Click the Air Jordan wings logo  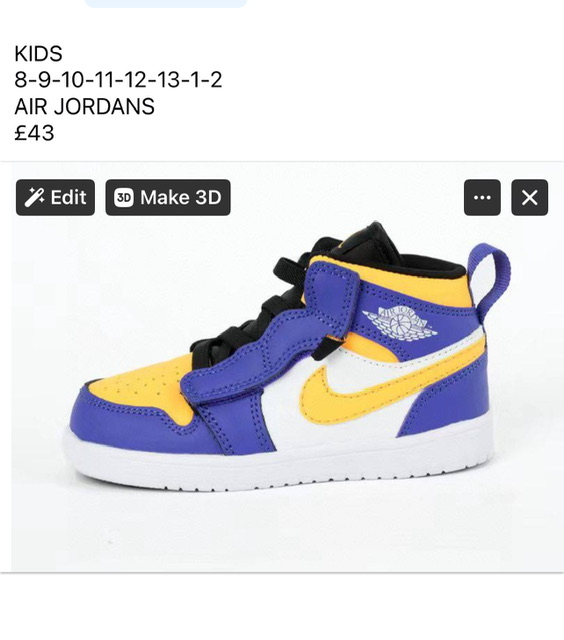tap(399, 324)
